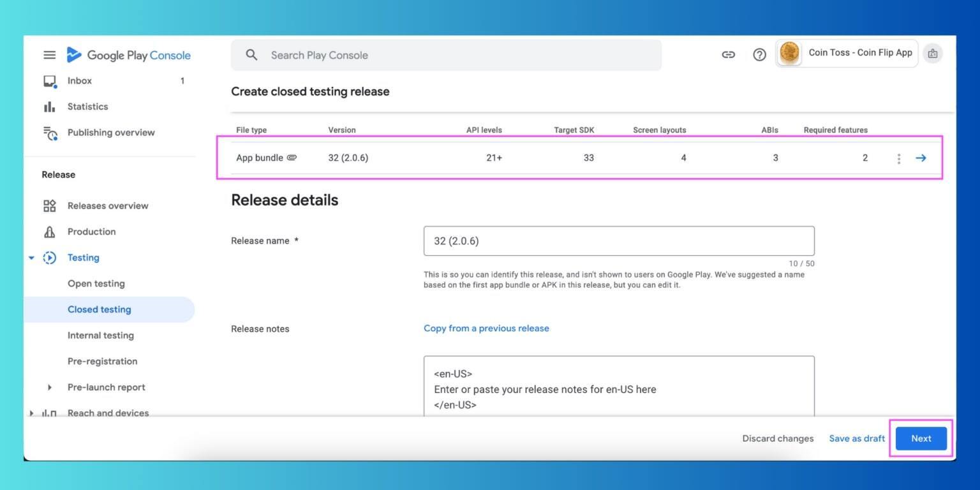Click the Production icon
The height and width of the screenshot is (490, 980).
tap(49, 232)
